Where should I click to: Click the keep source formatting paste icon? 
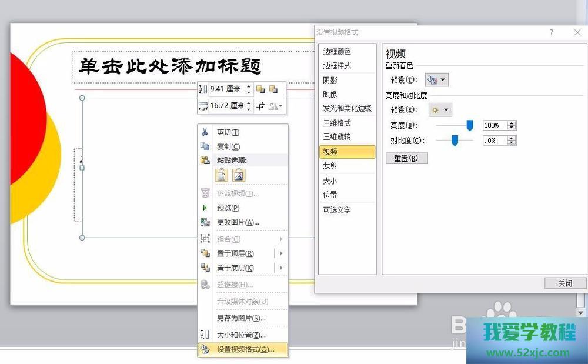pyautogui.click(x=221, y=175)
